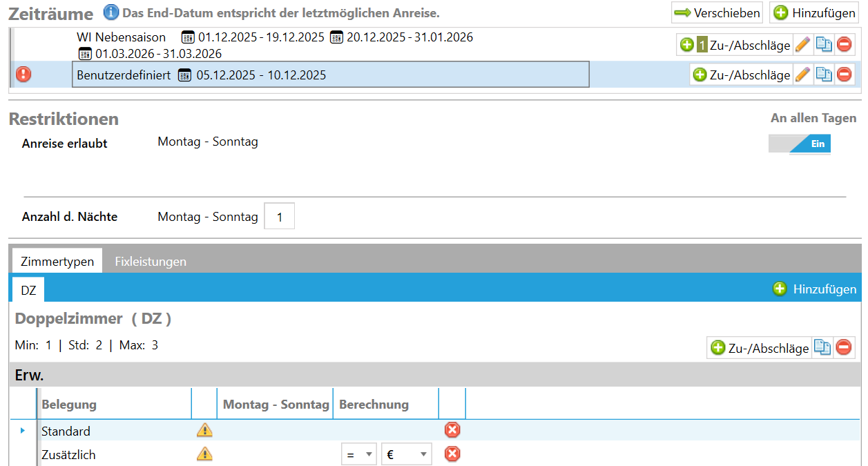Screen dimensions: 868x466
Task: Open the € currency dropdown in Zusätzlich
Action: point(407,454)
